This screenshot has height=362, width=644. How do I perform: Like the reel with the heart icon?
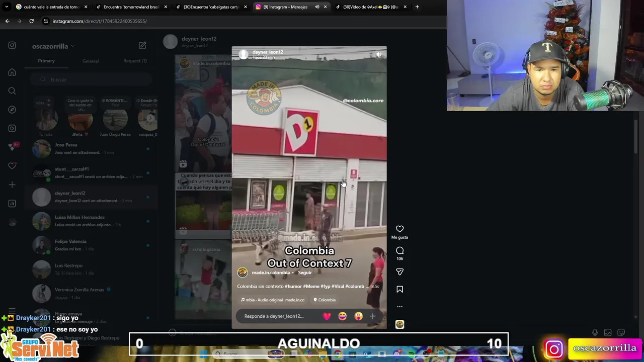tap(399, 229)
